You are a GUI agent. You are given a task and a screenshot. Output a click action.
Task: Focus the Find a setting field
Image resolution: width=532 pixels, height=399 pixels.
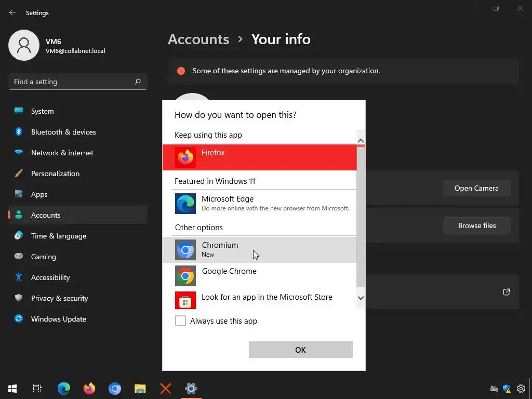tap(78, 82)
